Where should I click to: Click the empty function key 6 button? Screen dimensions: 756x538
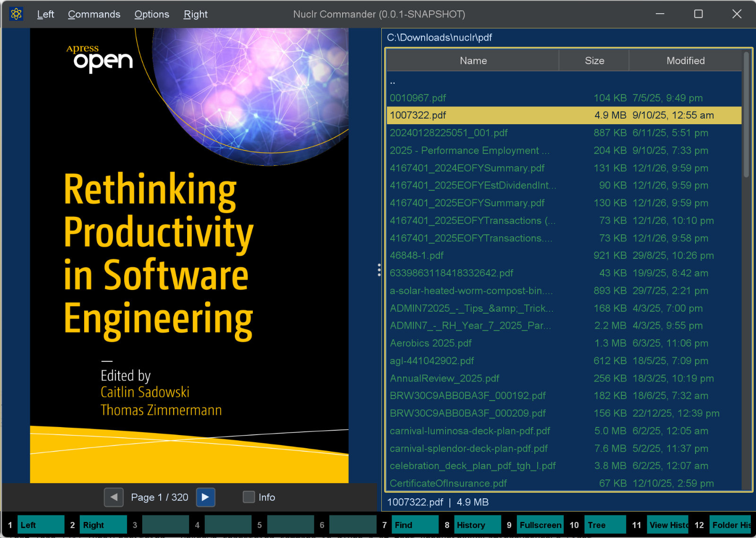coord(353,525)
